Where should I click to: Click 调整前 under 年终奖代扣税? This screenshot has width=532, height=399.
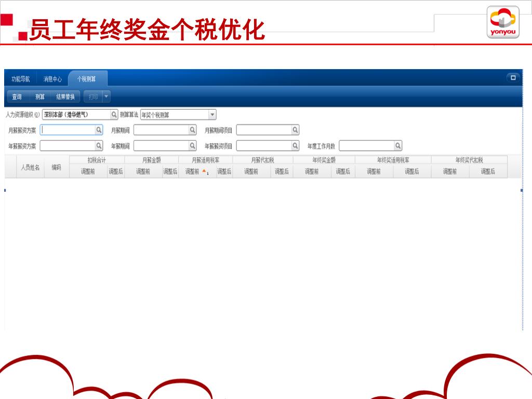pos(450,171)
